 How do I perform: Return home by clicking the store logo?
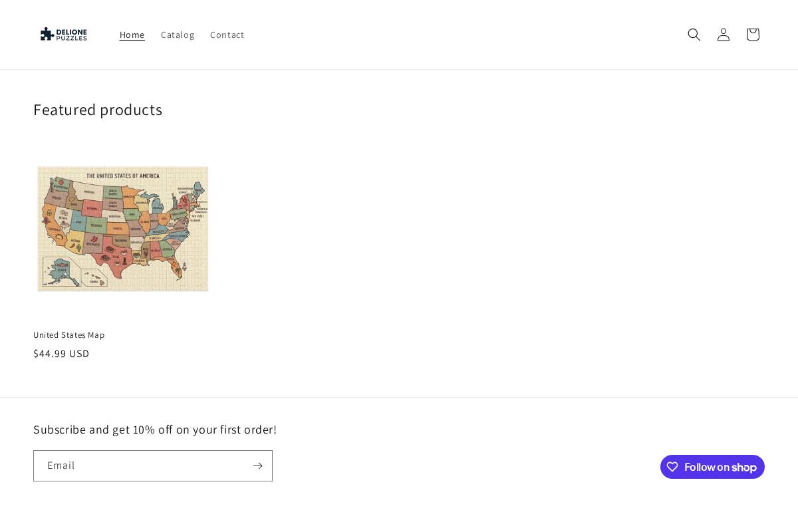pos(63,34)
